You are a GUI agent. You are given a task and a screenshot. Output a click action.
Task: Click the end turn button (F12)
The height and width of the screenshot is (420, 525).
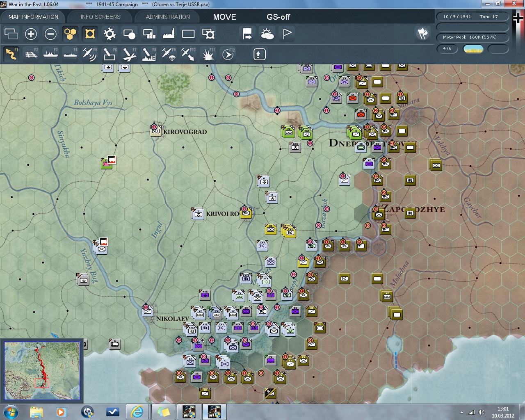tap(228, 54)
